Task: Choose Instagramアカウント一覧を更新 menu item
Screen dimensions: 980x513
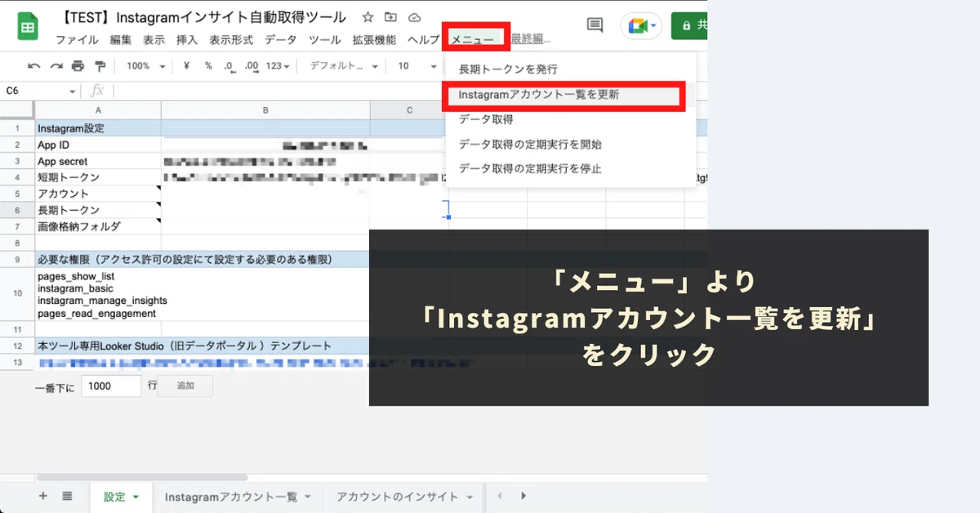Action: coord(570,95)
